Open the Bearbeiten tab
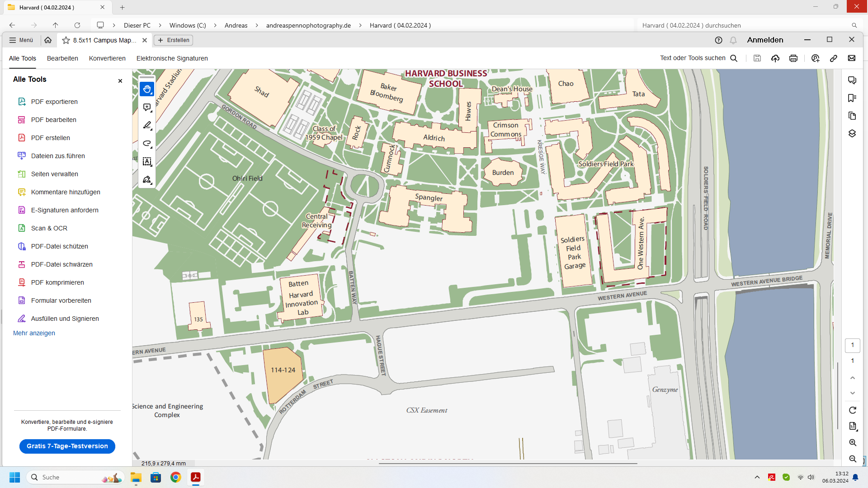 click(x=62, y=58)
